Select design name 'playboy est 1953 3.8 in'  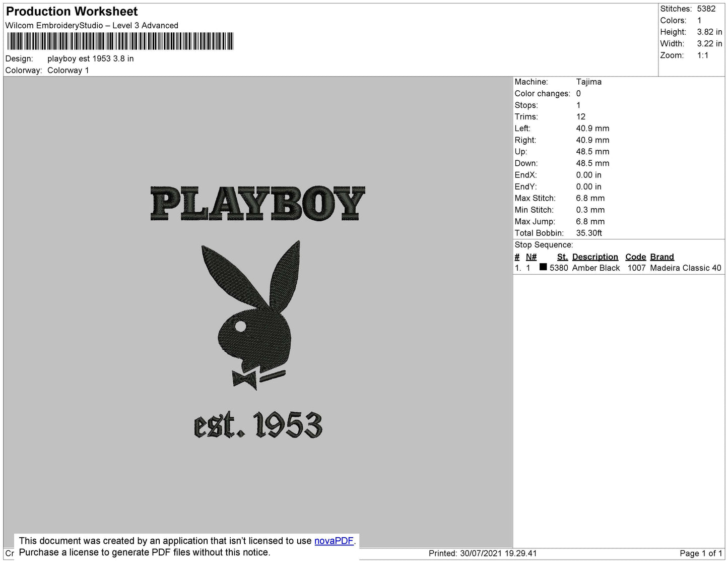pyautogui.click(x=91, y=58)
